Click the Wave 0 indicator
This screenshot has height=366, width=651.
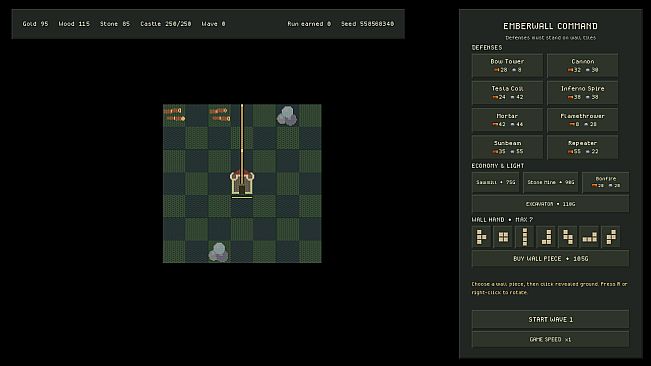click(213, 24)
